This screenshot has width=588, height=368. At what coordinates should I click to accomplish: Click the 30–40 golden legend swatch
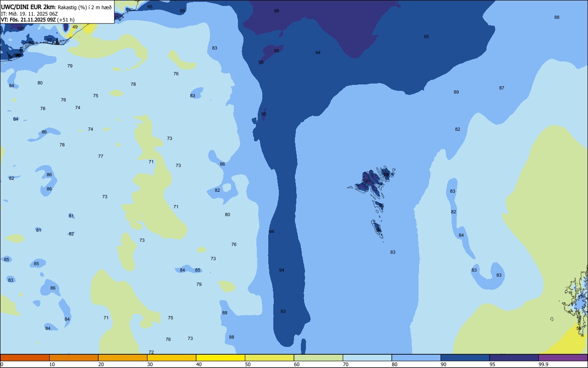[x=171, y=357]
